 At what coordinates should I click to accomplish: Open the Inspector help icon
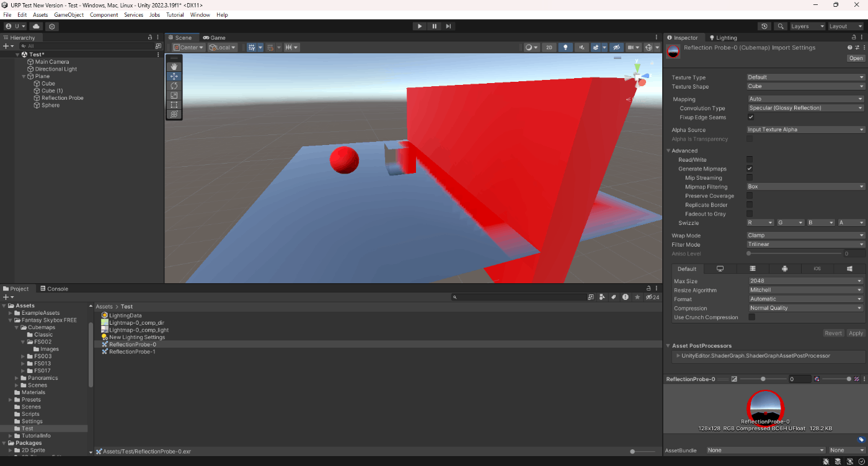pyautogui.click(x=850, y=48)
